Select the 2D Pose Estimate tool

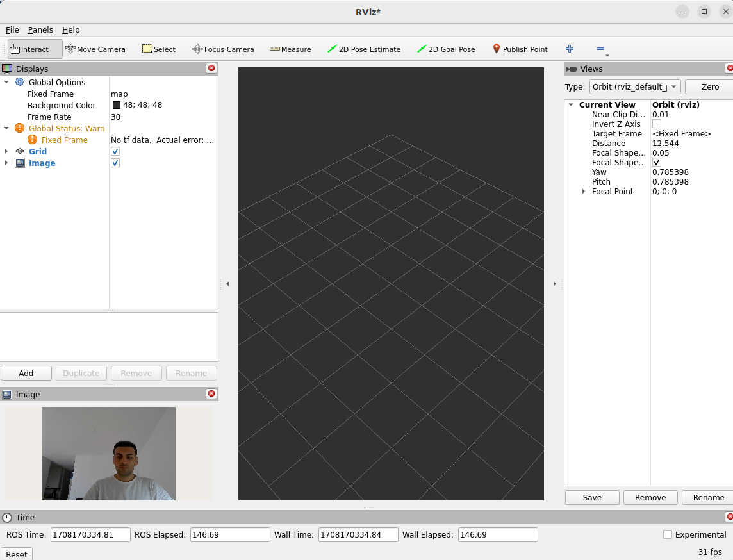363,49
